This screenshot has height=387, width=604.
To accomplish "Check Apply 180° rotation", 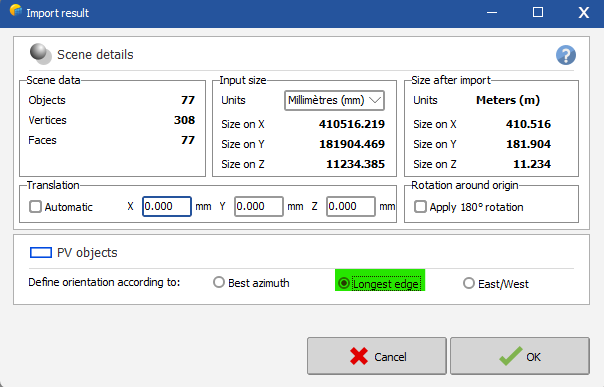I will (x=420, y=207).
